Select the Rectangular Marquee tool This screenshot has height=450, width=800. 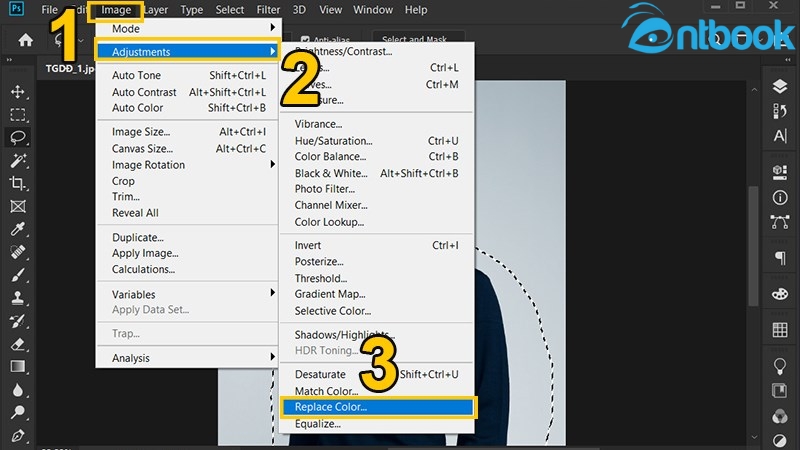pyautogui.click(x=18, y=115)
